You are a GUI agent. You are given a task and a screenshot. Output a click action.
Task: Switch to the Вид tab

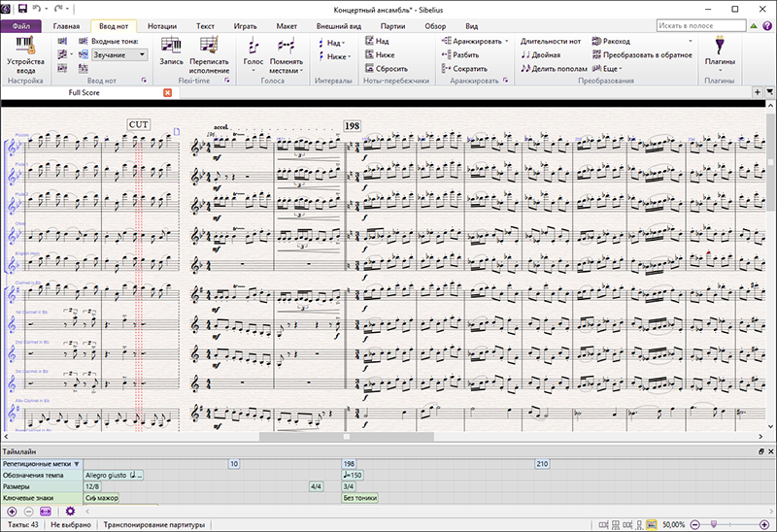tap(472, 26)
